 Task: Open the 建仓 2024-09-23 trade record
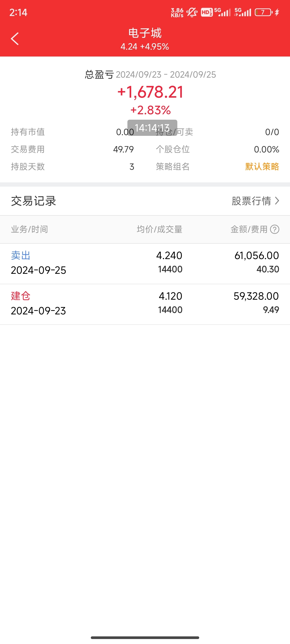pyautogui.click(x=145, y=304)
